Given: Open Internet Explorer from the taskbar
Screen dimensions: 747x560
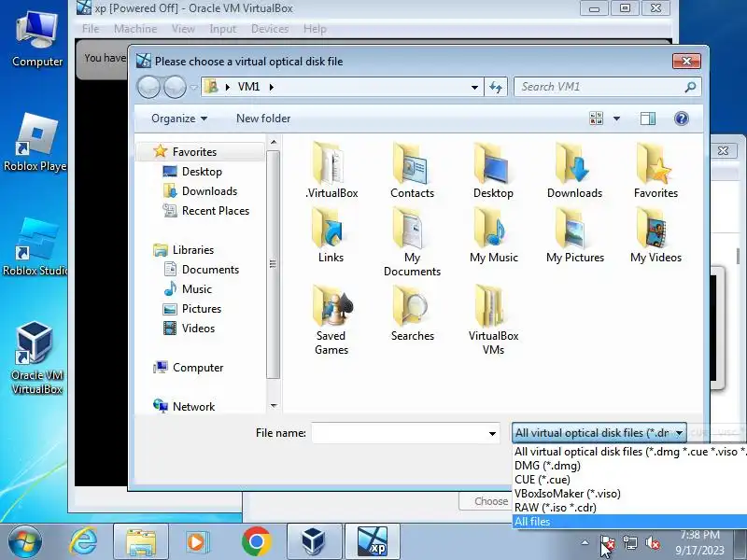Looking at the screenshot, I should pos(83,541).
